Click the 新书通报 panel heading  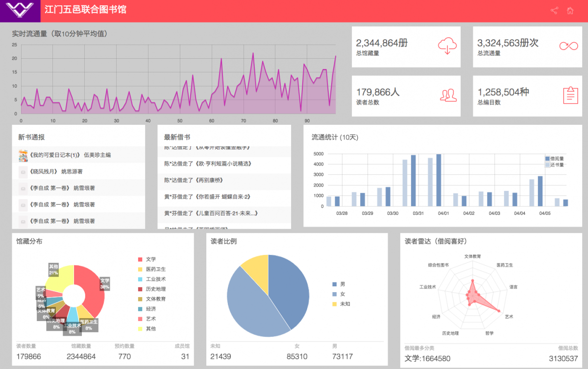coord(31,138)
